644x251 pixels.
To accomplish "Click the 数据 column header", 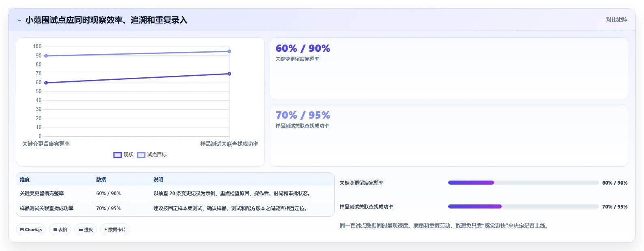I will click(101, 180).
